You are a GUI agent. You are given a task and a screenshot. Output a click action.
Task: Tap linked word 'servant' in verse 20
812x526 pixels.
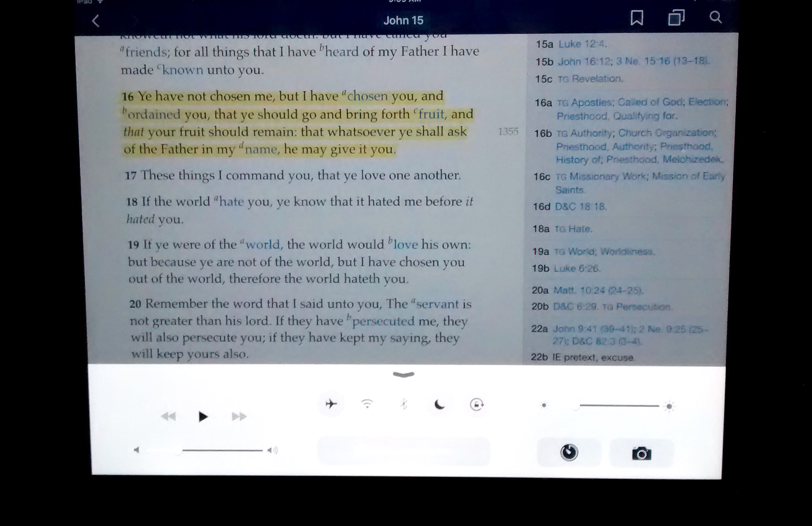coord(437,304)
